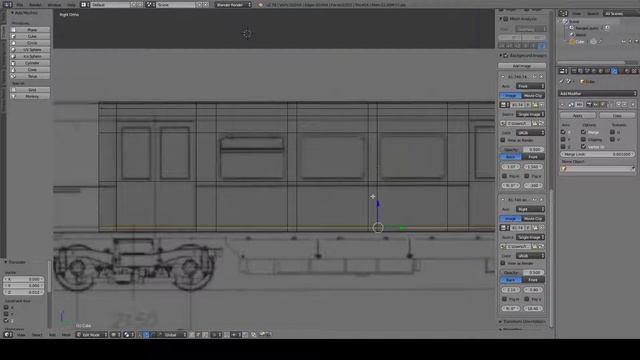Toggle mirror modifier Clipping checkbox
Image resolution: width=640 pixels, height=360 pixels.
coord(583,139)
